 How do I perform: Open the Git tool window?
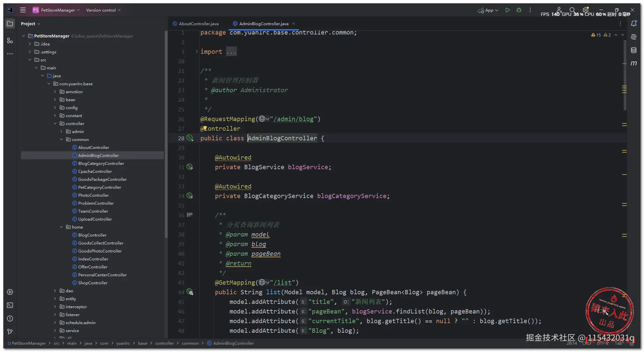tap(10, 331)
